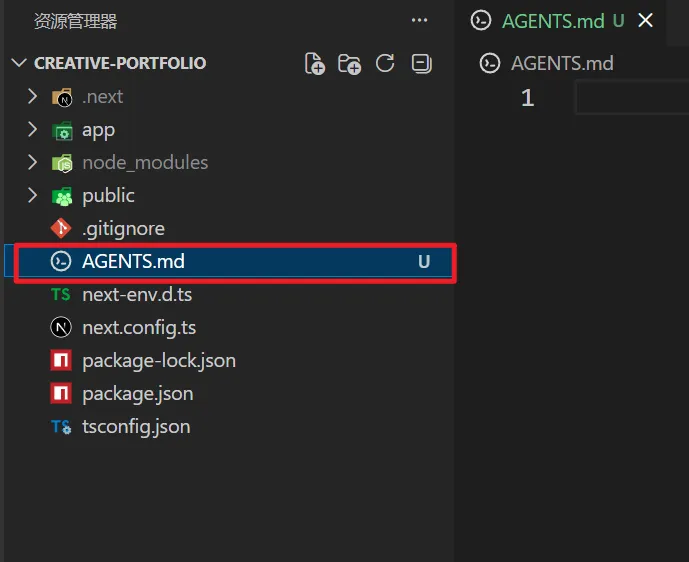
Task: Expand the .next folder
Action: coord(32,96)
